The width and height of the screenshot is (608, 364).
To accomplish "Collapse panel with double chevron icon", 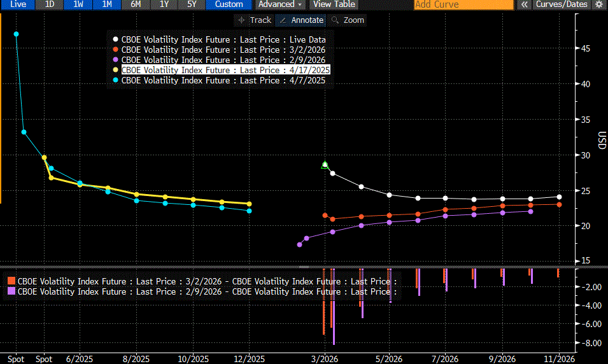I will (x=524, y=4).
